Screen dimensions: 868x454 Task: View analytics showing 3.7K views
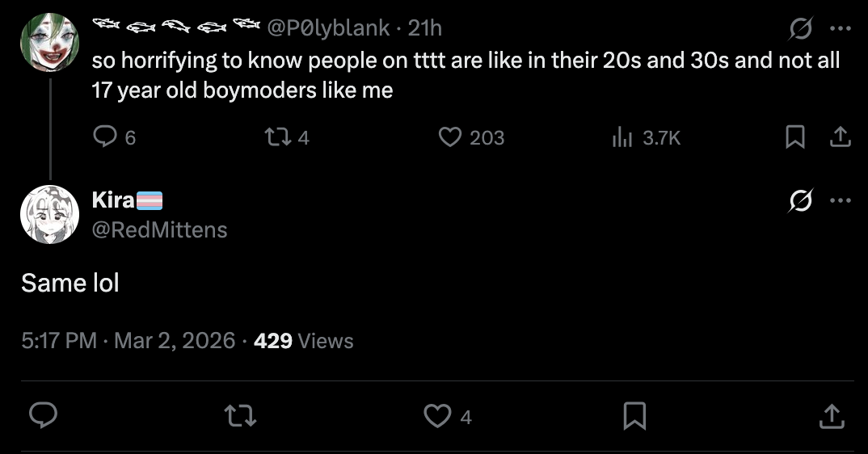[x=622, y=138]
